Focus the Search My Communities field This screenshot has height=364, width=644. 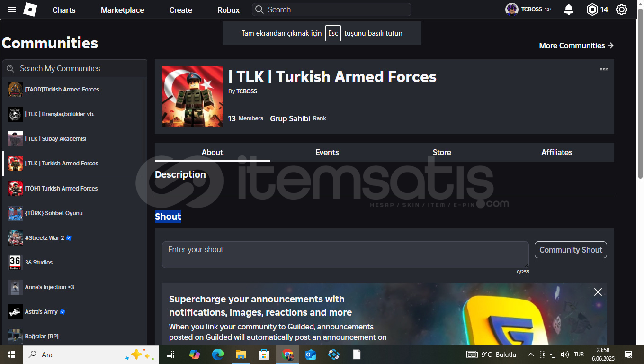point(74,68)
